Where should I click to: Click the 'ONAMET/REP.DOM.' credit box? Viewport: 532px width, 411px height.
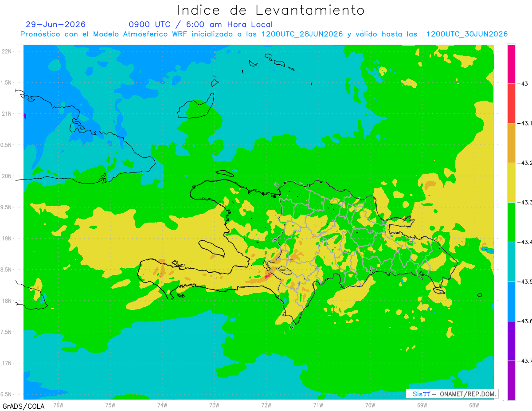(452, 394)
